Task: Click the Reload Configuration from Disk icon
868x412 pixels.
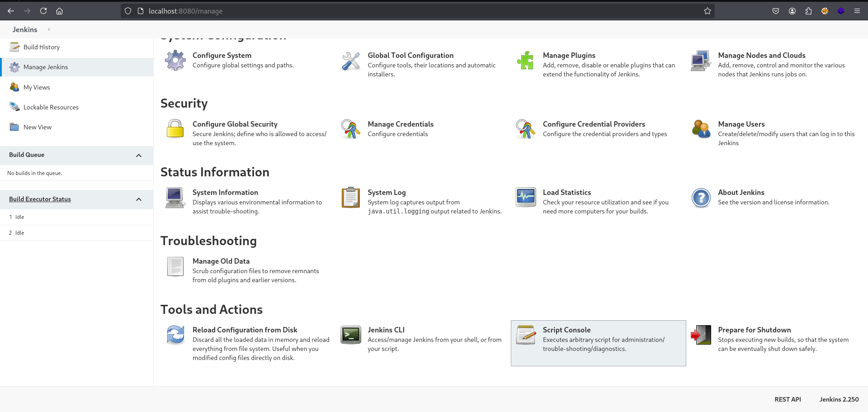Action: tap(175, 335)
